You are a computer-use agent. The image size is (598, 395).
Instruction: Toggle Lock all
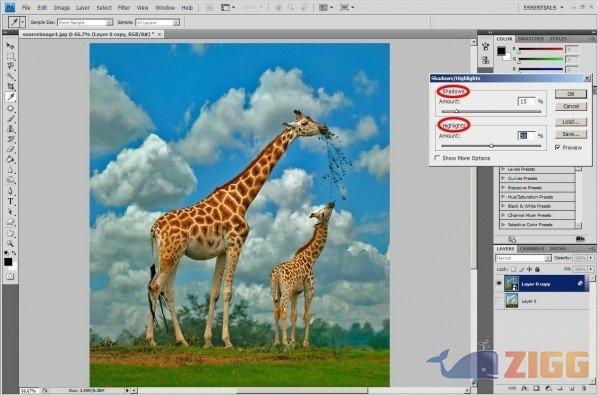[x=537, y=269]
